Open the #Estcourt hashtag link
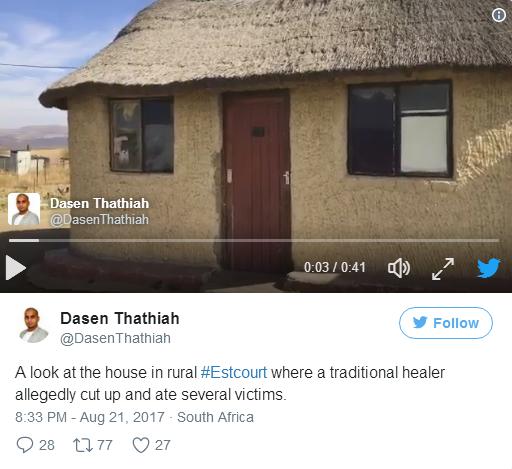 click(x=234, y=372)
